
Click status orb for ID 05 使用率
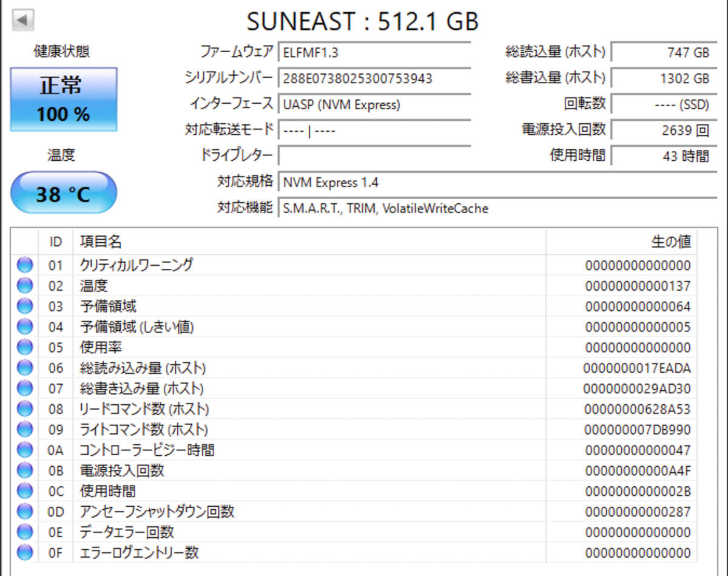(x=25, y=348)
